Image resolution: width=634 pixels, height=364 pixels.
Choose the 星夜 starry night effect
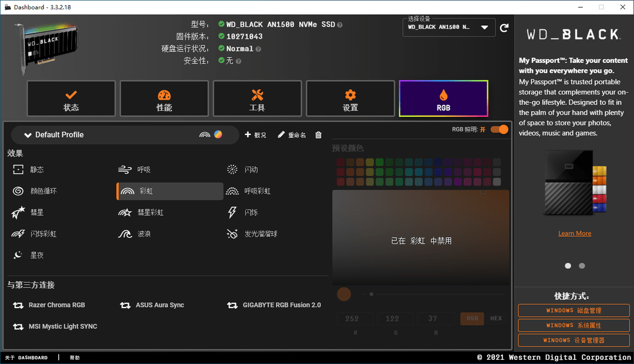click(x=28, y=255)
